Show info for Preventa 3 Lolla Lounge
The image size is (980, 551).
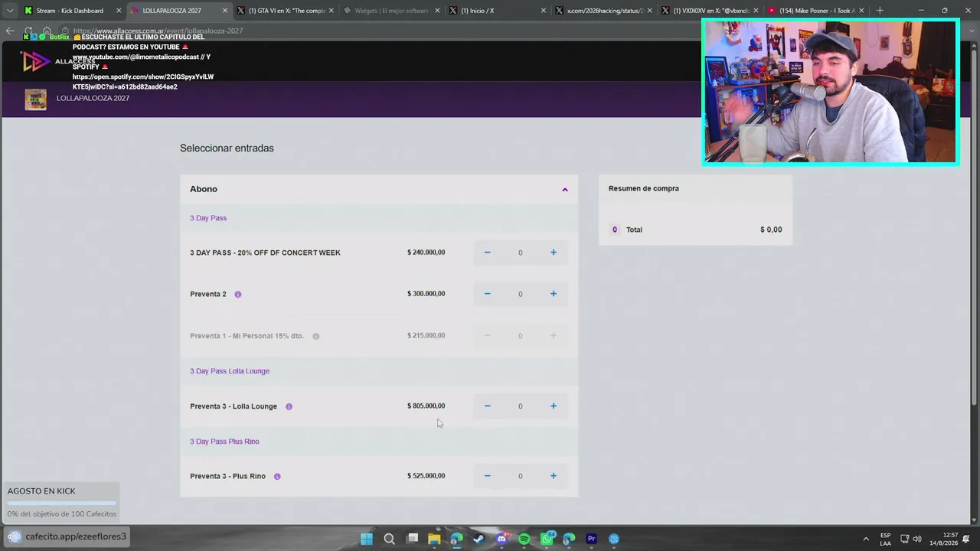point(289,407)
